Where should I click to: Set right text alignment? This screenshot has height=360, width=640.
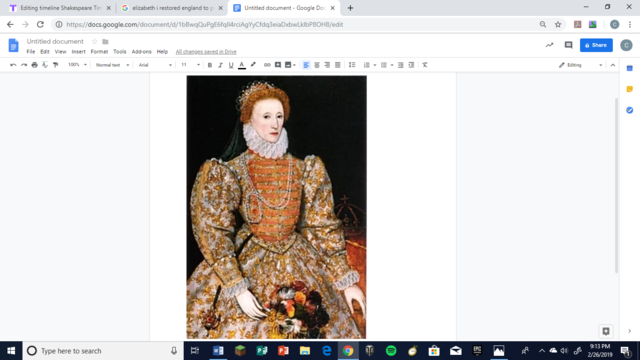(x=327, y=65)
